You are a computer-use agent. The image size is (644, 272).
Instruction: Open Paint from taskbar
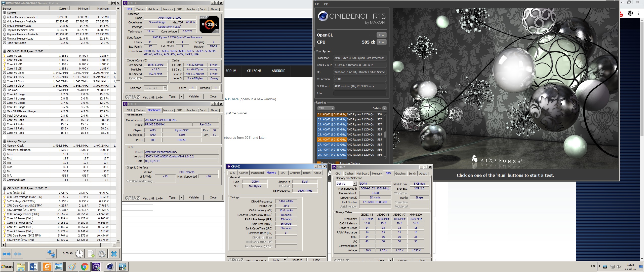(x=72, y=267)
